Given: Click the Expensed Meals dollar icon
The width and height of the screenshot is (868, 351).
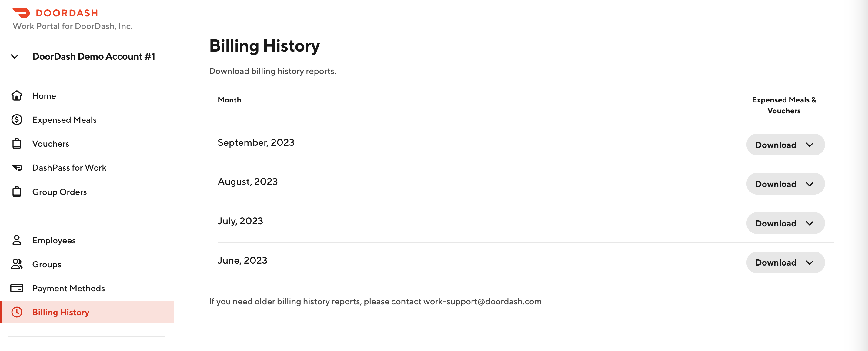Looking at the screenshot, I should pos(17,120).
